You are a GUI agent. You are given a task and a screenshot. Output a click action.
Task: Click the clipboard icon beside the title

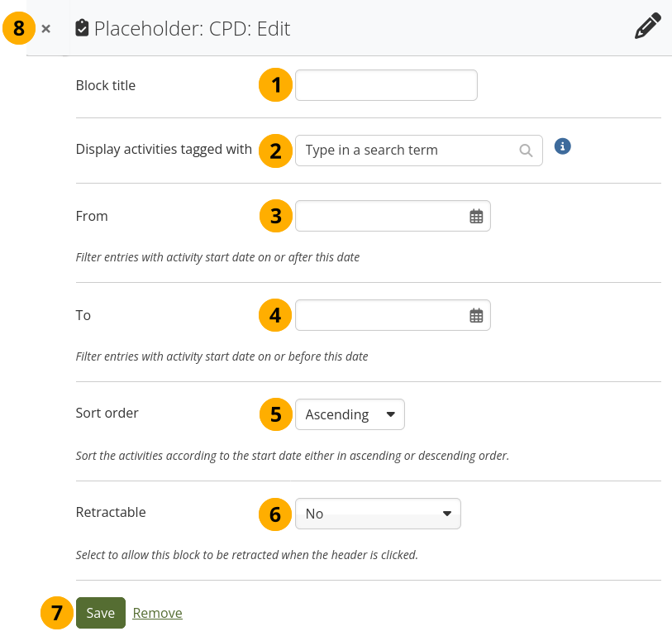[x=81, y=29]
